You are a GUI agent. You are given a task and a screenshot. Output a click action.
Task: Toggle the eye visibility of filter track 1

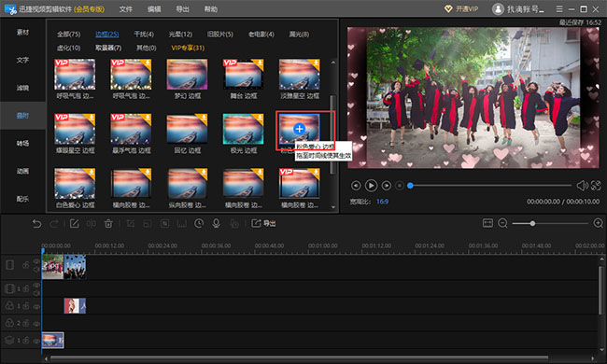tap(36, 306)
